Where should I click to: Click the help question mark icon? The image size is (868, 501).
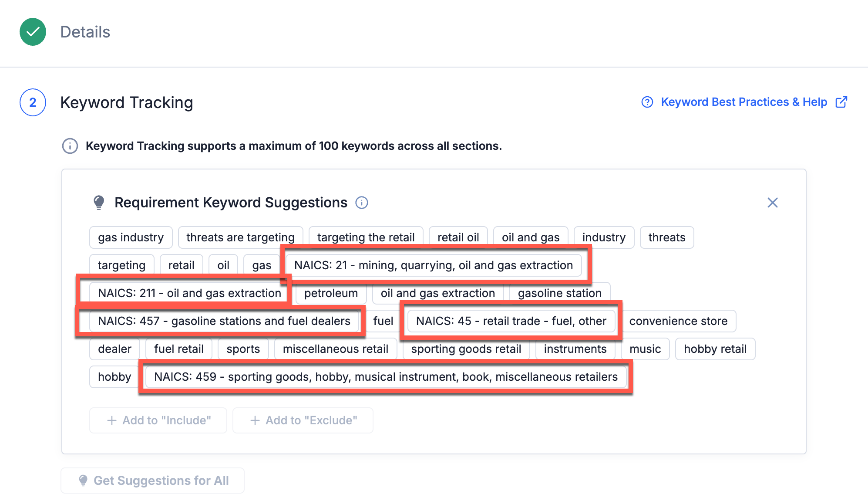coord(647,102)
